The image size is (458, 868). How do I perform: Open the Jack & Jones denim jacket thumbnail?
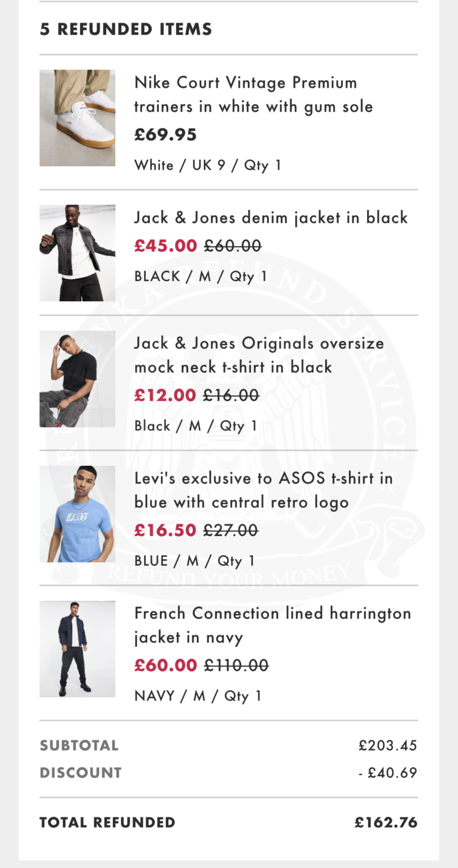(x=77, y=253)
